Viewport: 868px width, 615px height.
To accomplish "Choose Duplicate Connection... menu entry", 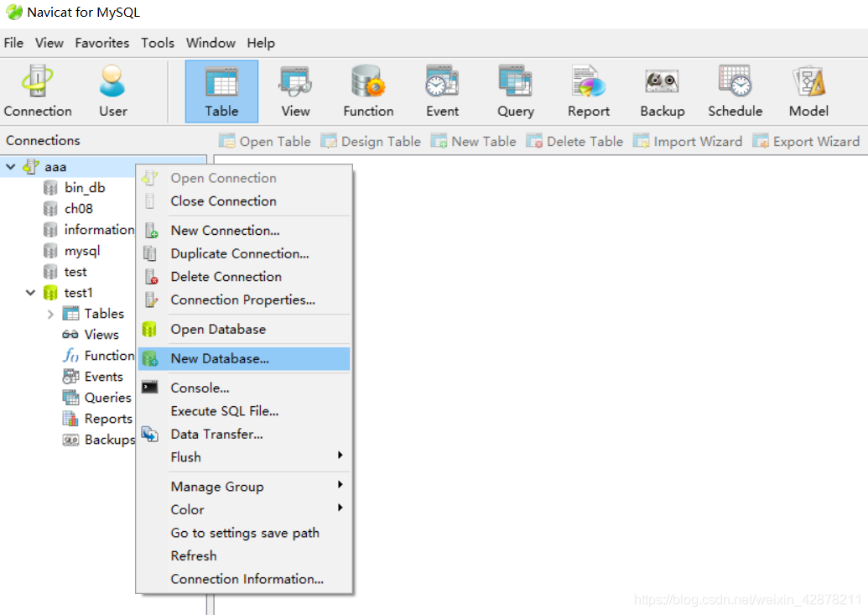I will point(244,253).
